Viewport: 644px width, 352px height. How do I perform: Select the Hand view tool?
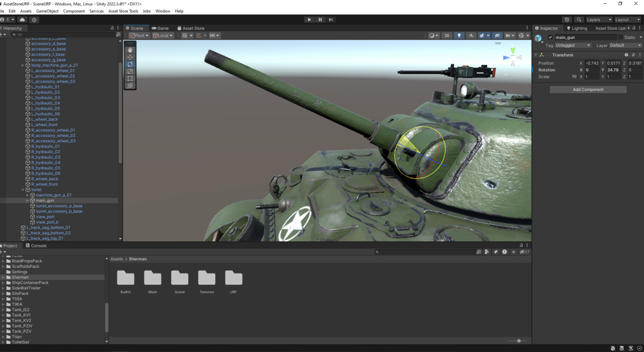coord(130,50)
